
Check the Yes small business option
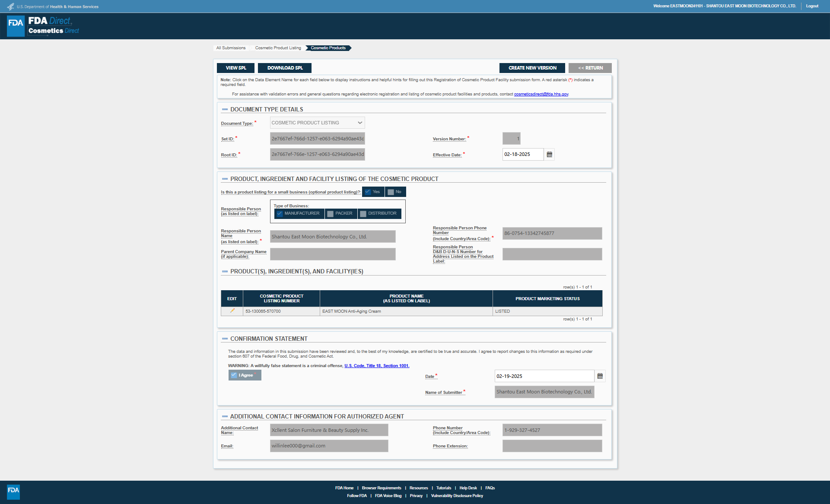tap(368, 192)
